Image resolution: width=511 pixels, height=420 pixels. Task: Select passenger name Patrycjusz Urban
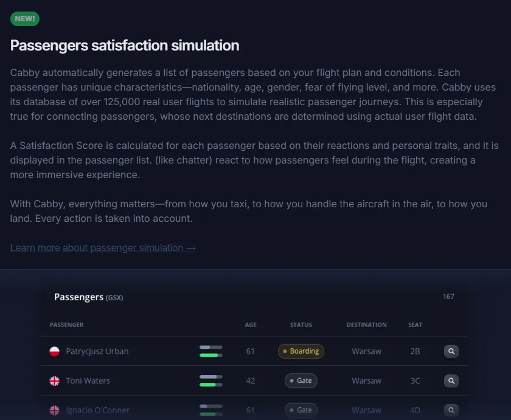click(x=97, y=351)
